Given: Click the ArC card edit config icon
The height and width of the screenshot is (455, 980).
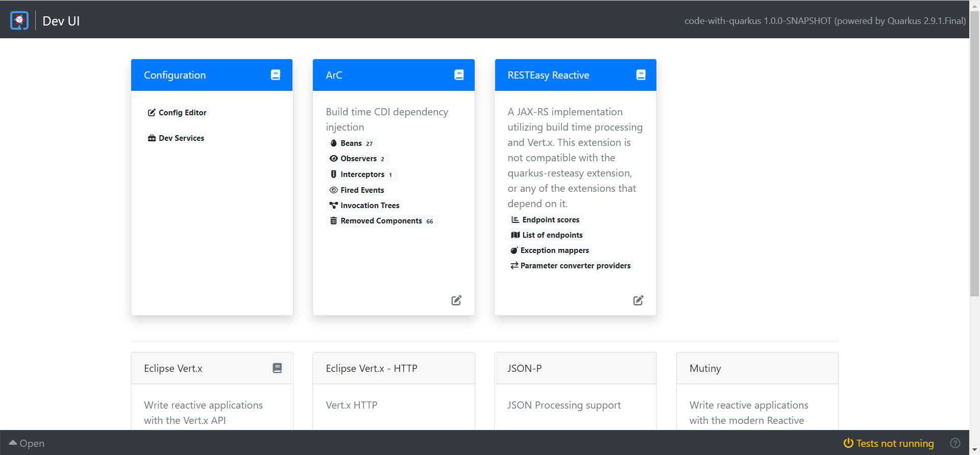Looking at the screenshot, I should pyautogui.click(x=456, y=300).
